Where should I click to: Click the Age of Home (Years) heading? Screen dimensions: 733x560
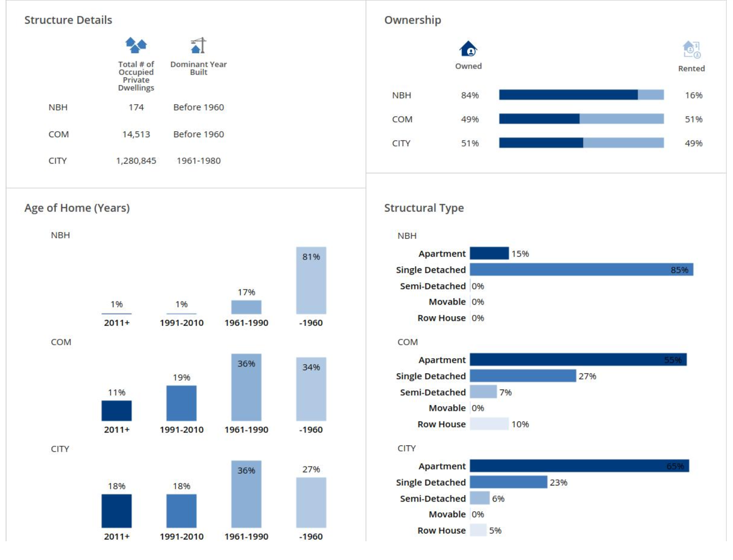coord(77,208)
